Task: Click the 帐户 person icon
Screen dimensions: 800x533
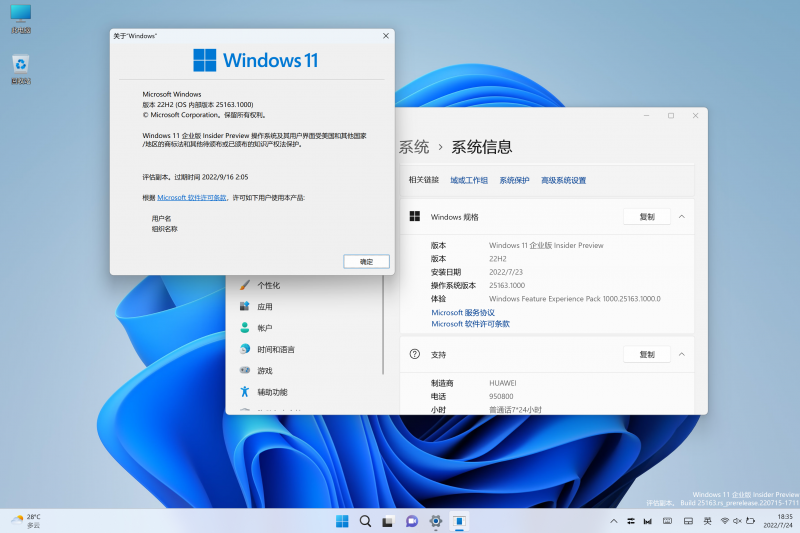Action: (245, 327)
